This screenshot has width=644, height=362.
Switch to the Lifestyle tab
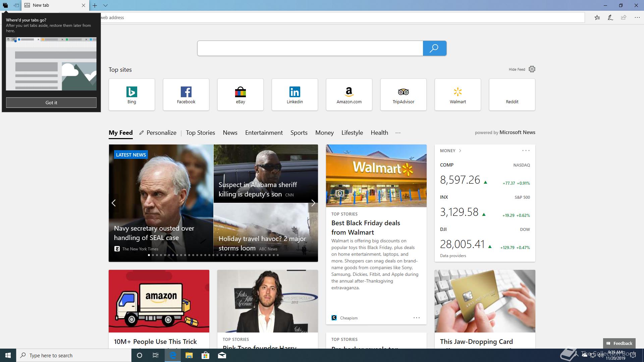coord(352,133)
